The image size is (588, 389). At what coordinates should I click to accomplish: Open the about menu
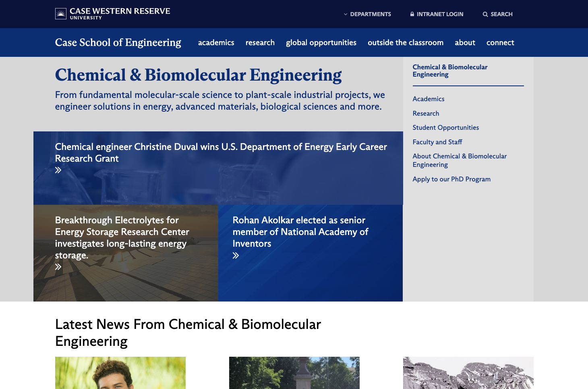coord(465,43)
